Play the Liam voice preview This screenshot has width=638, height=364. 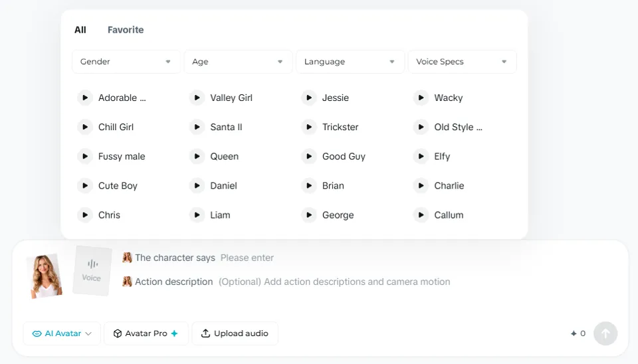(197, 215)
